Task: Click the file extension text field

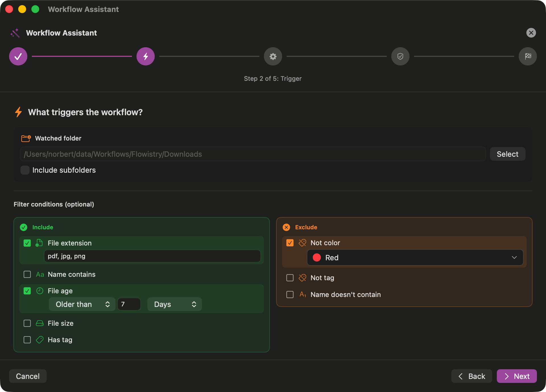Action: click(x=152, y=256)
